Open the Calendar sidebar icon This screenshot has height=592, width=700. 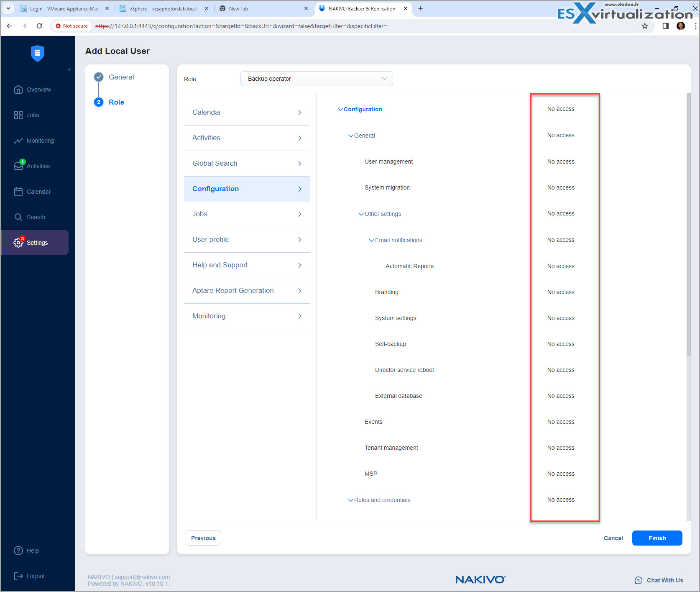coord(18,192)
